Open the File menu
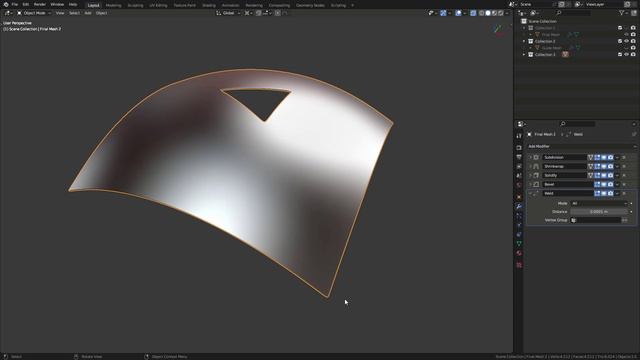Image resolution: width=640 pixels, height=360 pixels. (15, 4)
